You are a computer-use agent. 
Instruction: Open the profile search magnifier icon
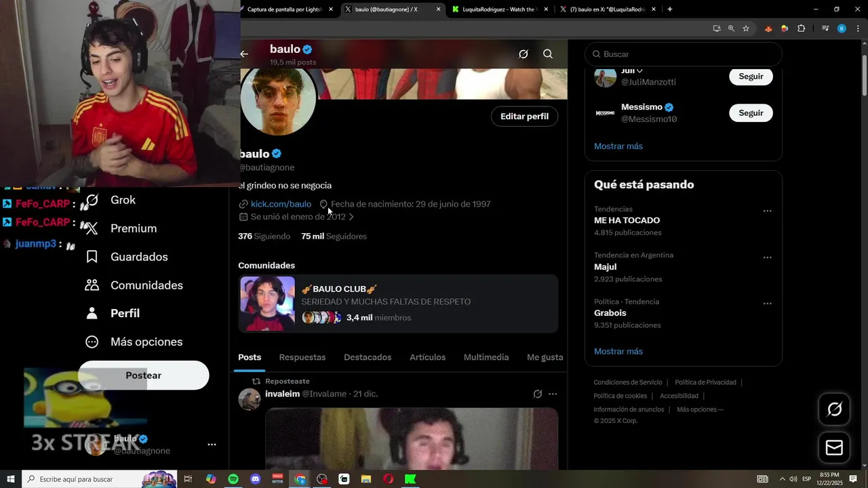point(548,54)
